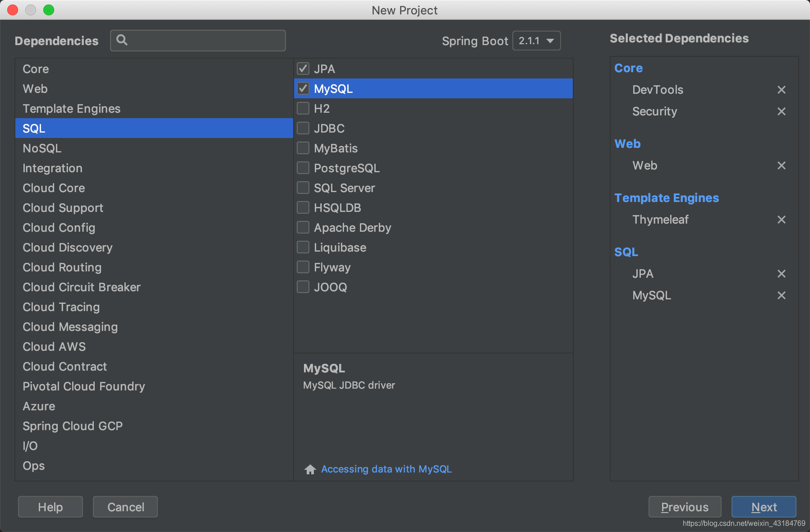This screenshot has height=532, width=810.
Task: Uncheck the JPA checkbox
Action: (303, 69)
